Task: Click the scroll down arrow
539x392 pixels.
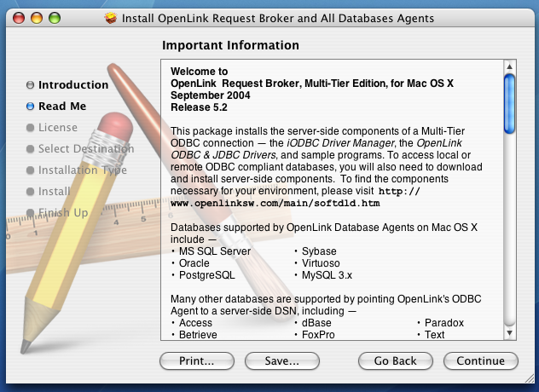Action: tap(509, 333)
